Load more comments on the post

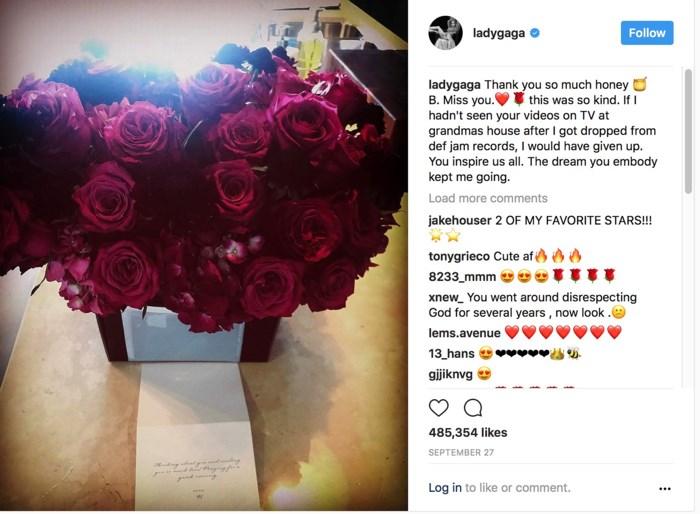pos(488,198)
